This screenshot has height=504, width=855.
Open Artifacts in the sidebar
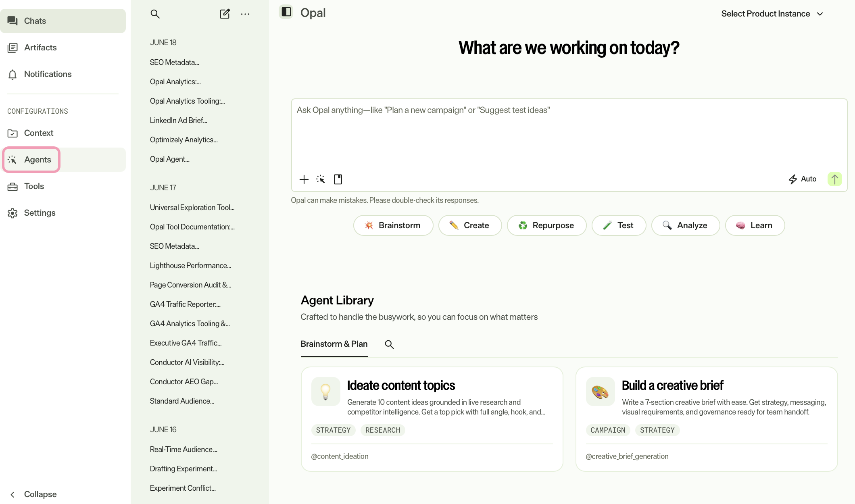point(63,48)
